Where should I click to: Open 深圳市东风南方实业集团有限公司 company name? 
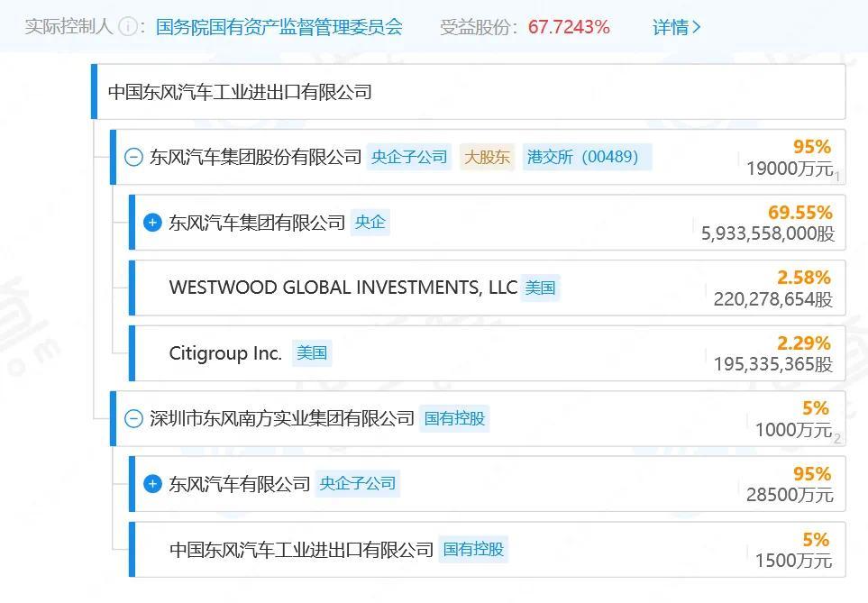point(282,418)
